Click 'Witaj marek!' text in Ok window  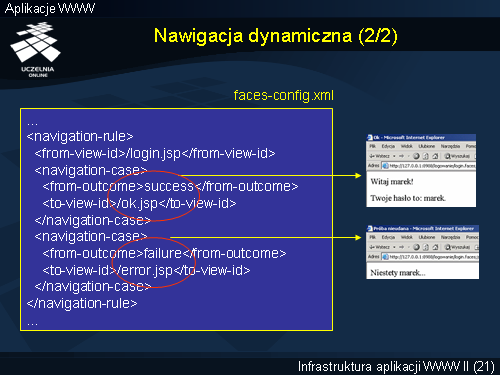(392, 182)
